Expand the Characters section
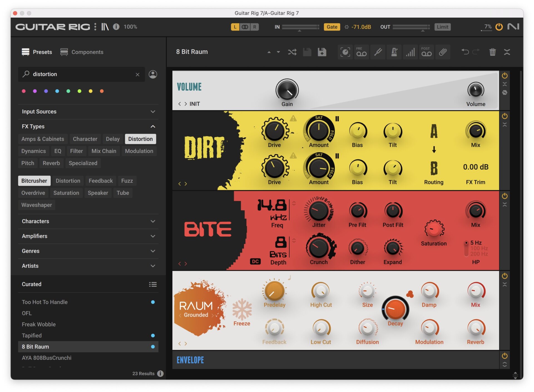 [88, 221]
